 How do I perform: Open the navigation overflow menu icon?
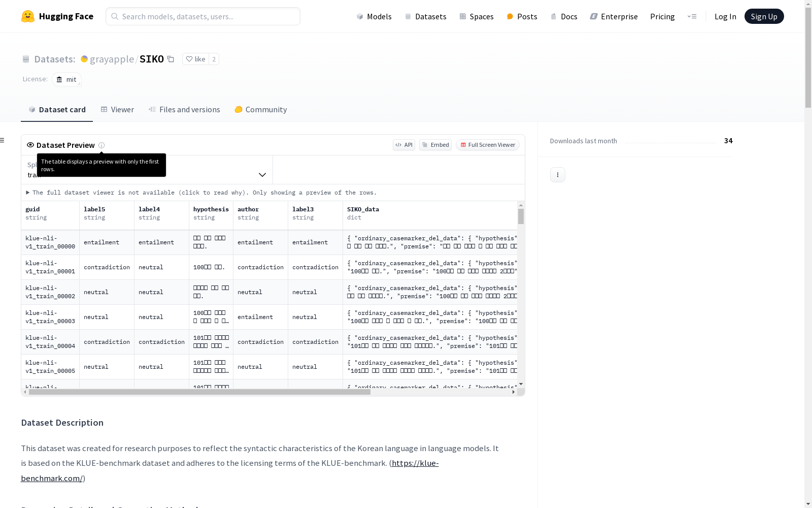tap(692, 16)
